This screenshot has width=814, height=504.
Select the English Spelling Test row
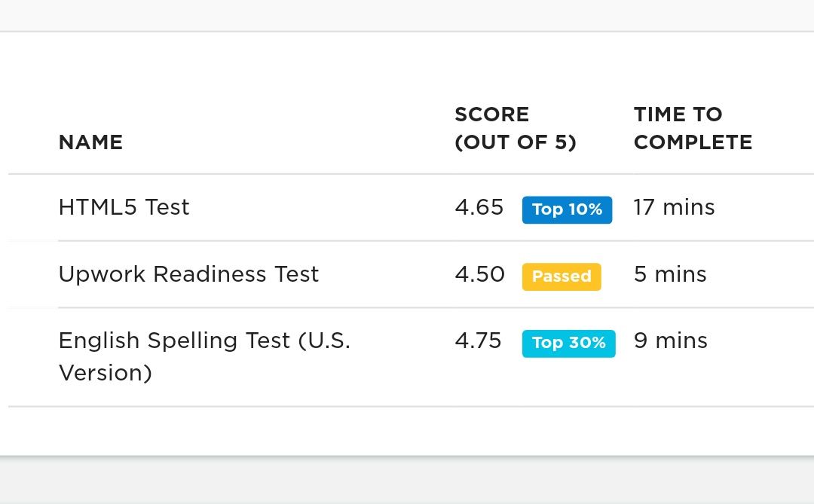point(412,357)
